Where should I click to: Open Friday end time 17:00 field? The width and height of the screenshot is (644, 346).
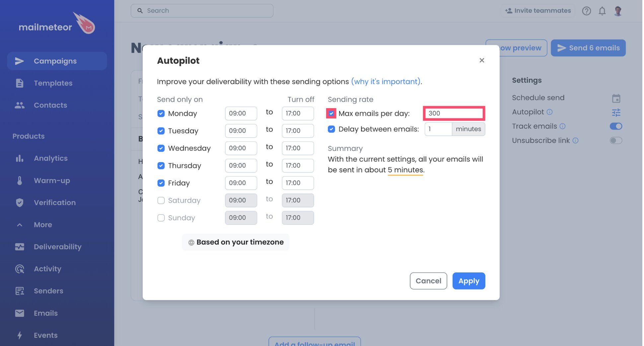(298, 183)
